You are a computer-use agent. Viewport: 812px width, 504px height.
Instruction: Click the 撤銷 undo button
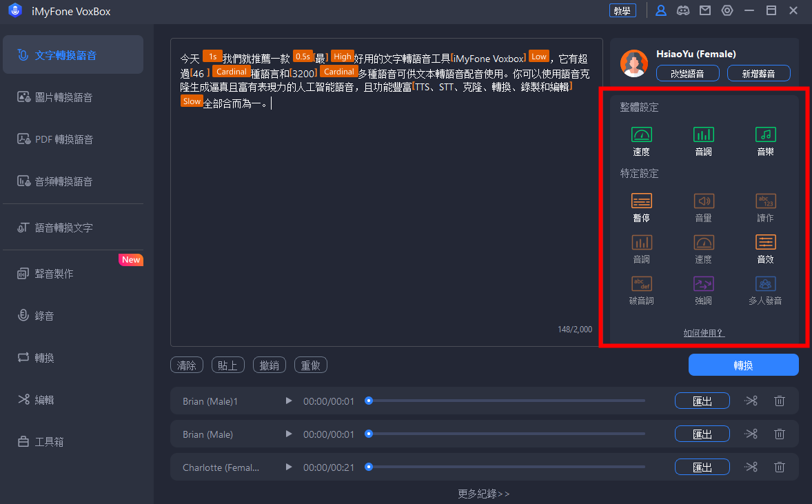pyautogui.click(x=270, y=365)
